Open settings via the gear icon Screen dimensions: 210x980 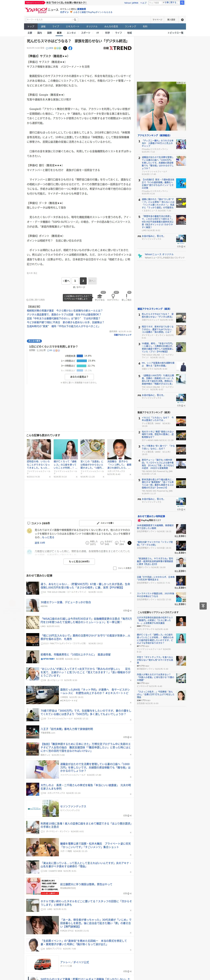(182, 20)
